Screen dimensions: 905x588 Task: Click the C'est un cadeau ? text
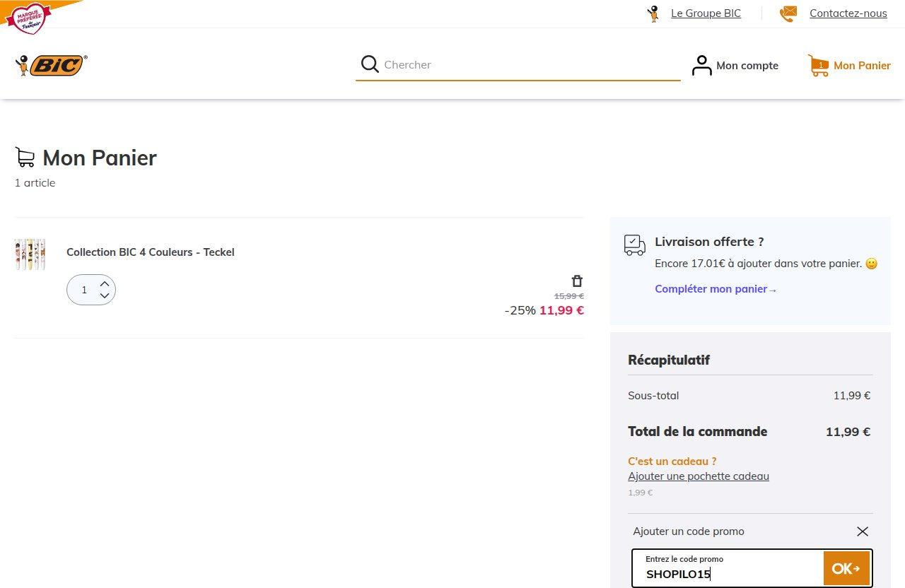click(x=672, y=461)
